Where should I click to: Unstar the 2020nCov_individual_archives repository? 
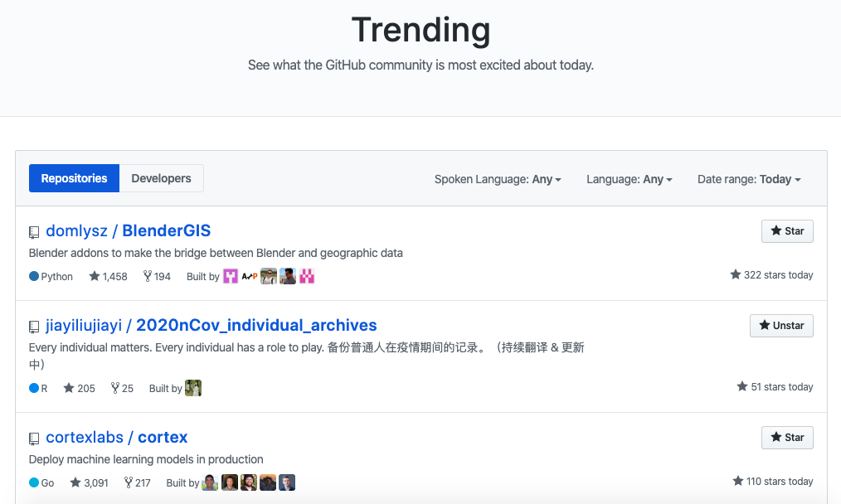(x=781, y=326)
